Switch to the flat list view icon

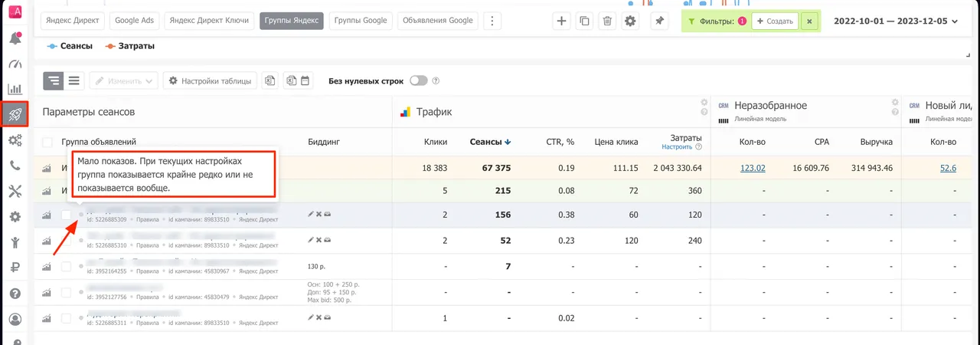click(x=74, y=80)
